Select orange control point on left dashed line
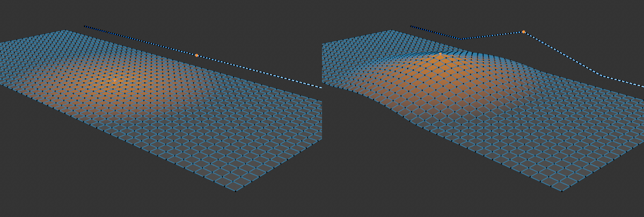The image size is (644, 217). [196, 55]
